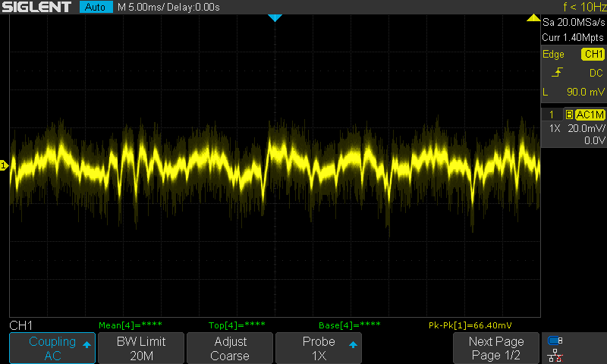Click the trigger level 90.0 mV value
607x364 pixels.
click(x=585, y=92)
